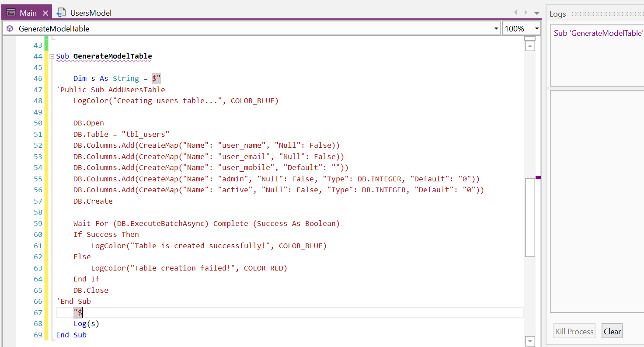Click the UsersModel class file icon
Viewport: 644px width, 347px height.
(x=62, y=13)
